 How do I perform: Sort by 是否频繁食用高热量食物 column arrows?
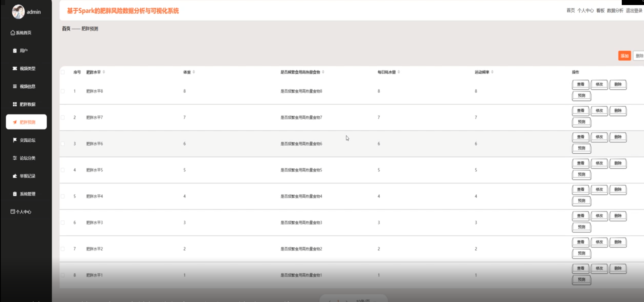(x=323, y=72)
